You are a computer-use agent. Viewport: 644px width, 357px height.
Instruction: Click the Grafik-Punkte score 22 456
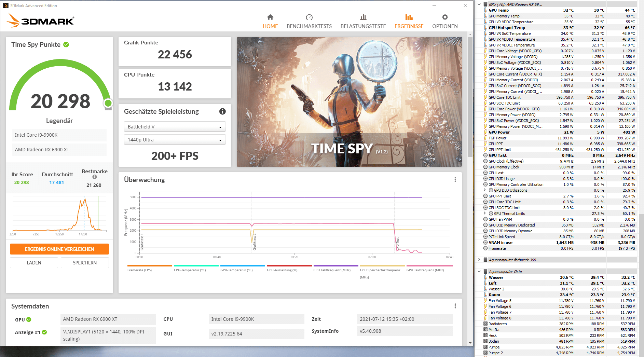tap(175, 55)
